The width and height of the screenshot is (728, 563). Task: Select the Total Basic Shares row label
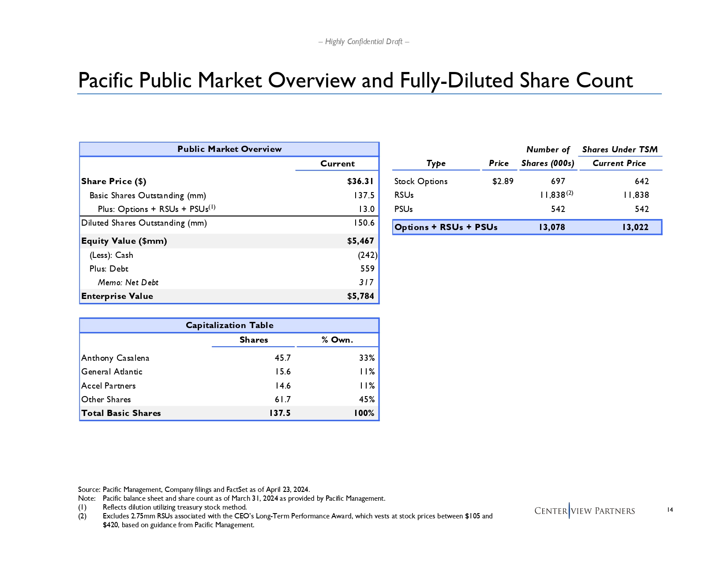click(x=121, y=413)
